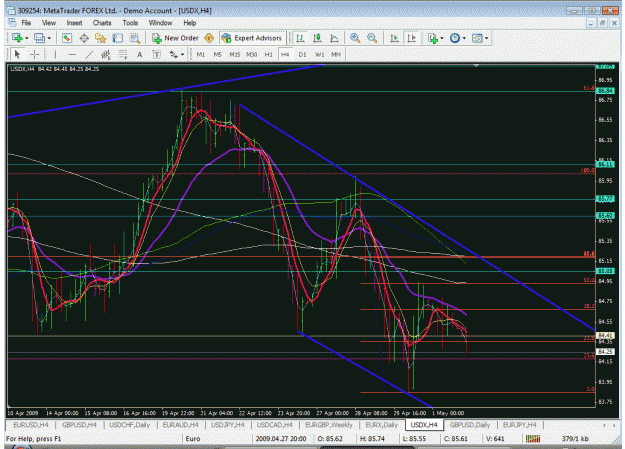Image resolution: width=625 pixels, height=449 pixels.
Task: Expand the Periods dropdown arrow
Action: pos(464,38)
